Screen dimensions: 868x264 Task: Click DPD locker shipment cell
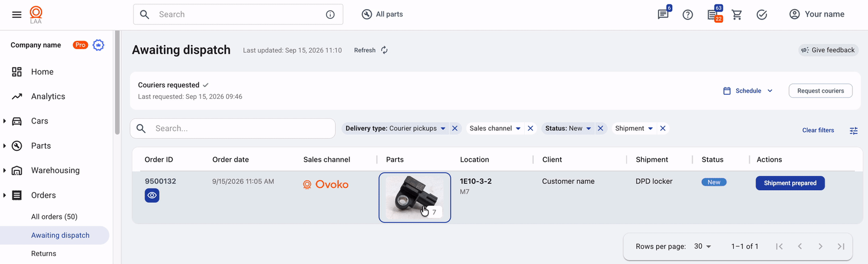654,181
